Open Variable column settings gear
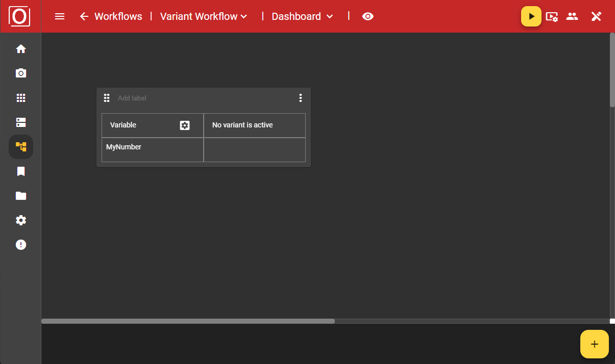 185,125
